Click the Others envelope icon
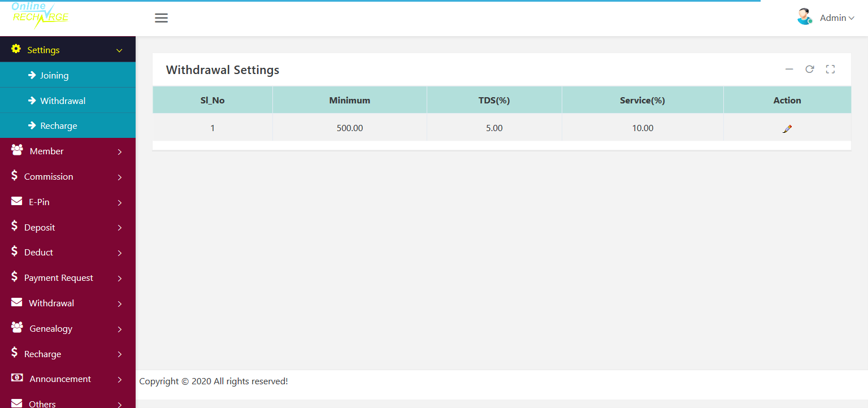This screenshot has width=868, height=408. tap(17, 403)
